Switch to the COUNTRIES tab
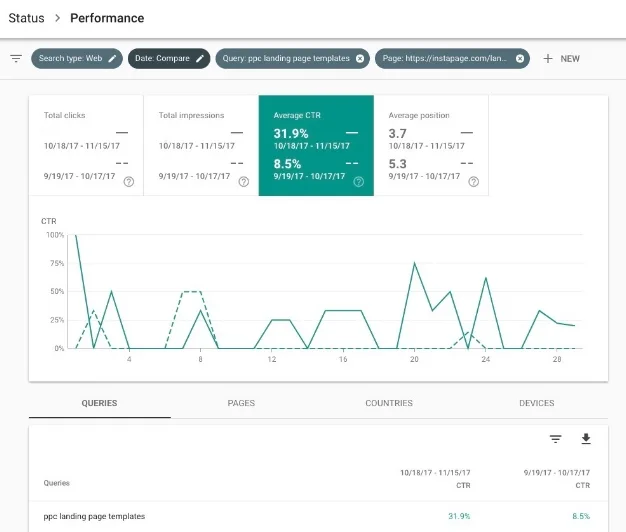 (x=389, y=403)
